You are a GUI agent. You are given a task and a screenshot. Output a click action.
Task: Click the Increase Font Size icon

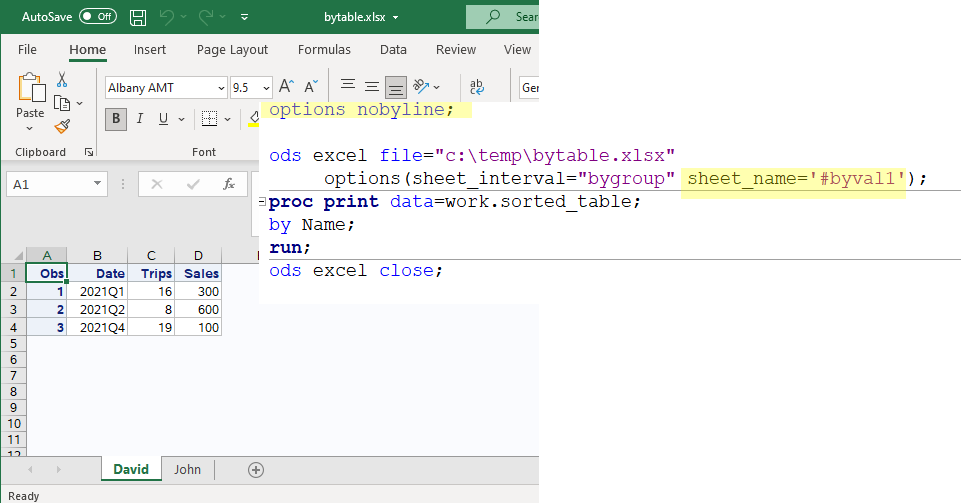pos(286,88)
